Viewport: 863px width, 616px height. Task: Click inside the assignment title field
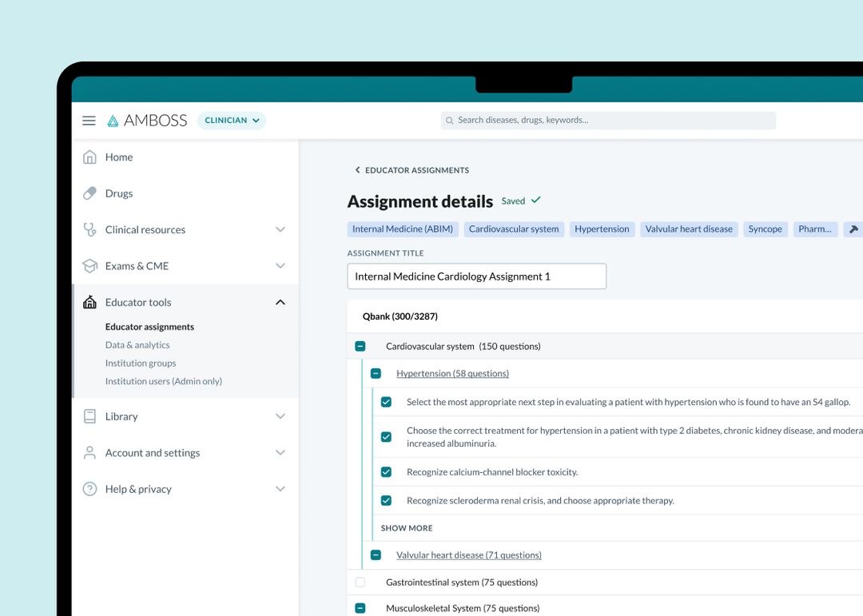coord(476,276)
